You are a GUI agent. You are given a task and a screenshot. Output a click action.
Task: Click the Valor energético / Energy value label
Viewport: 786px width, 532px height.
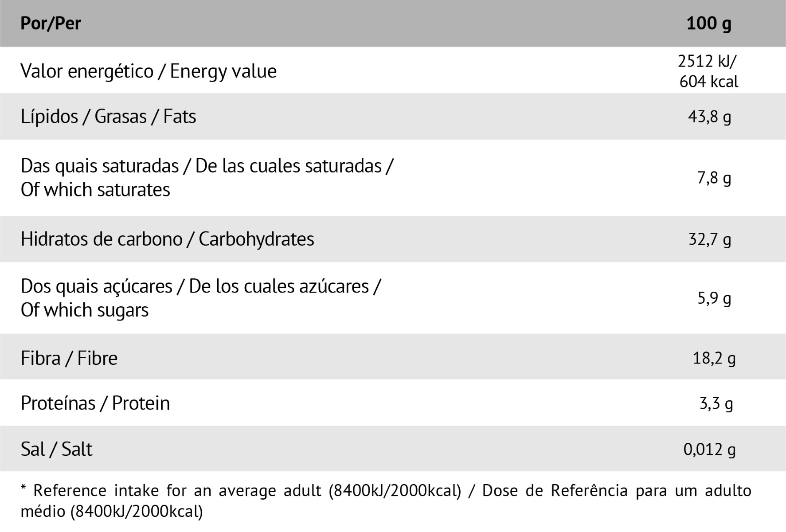coord(149,71)
